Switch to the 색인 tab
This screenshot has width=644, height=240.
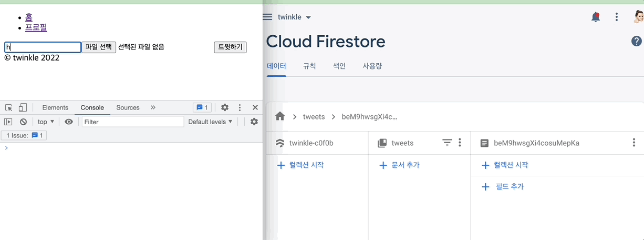tap(339, 66)
